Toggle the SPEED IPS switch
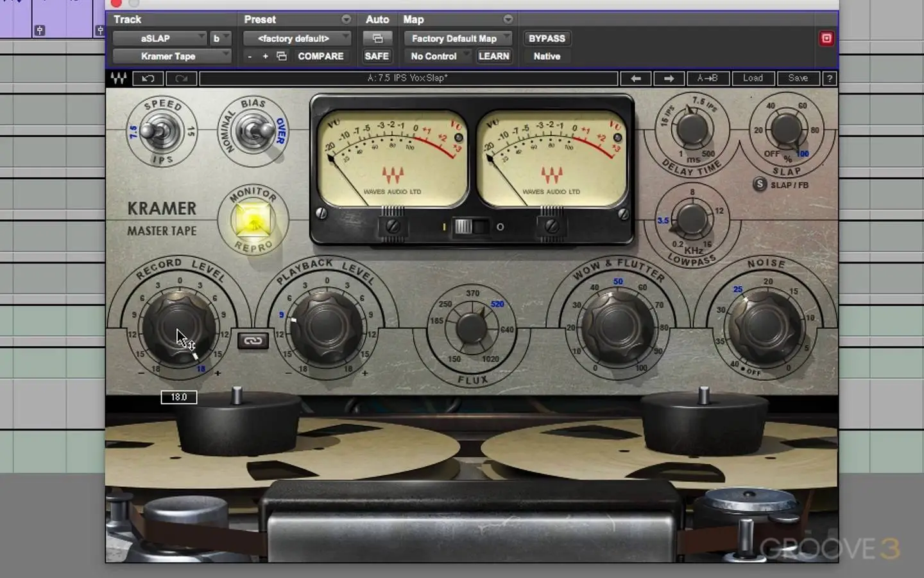This screenshot has width=924, height=578. 160,132
